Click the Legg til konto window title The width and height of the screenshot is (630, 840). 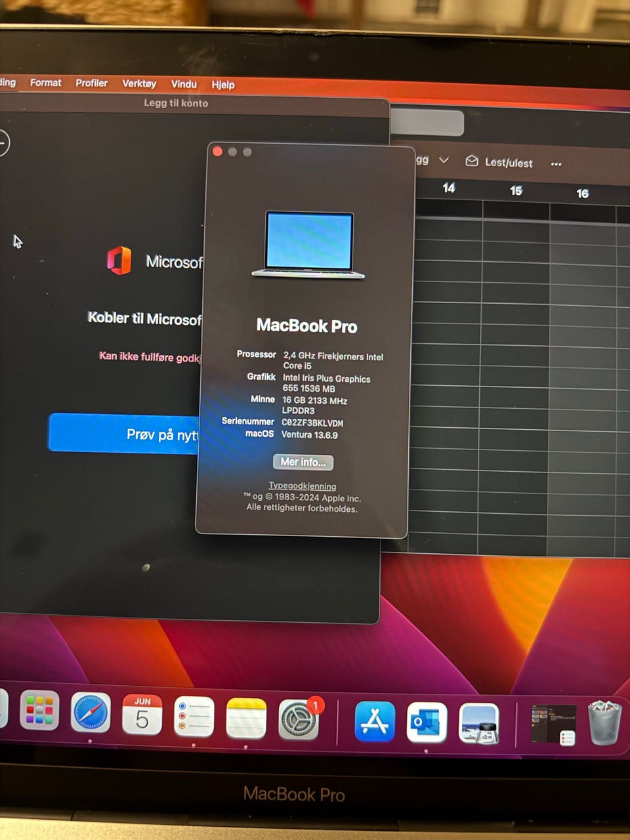tap(176, 103)
